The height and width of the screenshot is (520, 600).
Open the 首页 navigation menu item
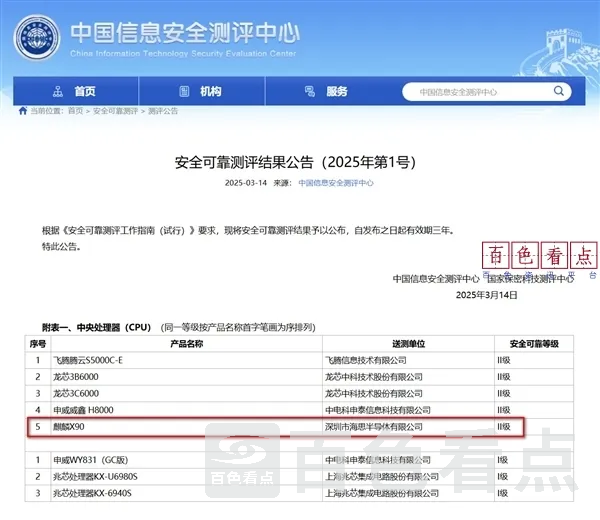tap(84, 91)
